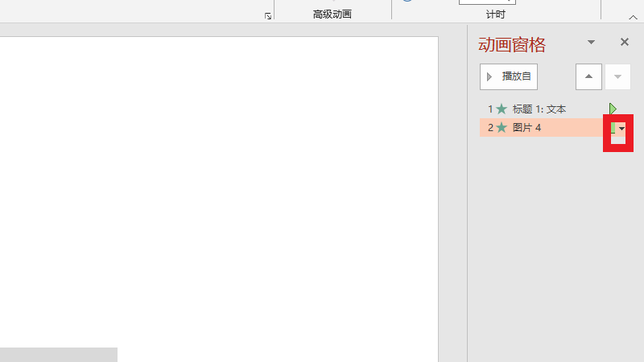The width and height of the screenshot is (644, 362).
Task: Click the green triangle marker for 标题 1
Action: coord(613,109)
